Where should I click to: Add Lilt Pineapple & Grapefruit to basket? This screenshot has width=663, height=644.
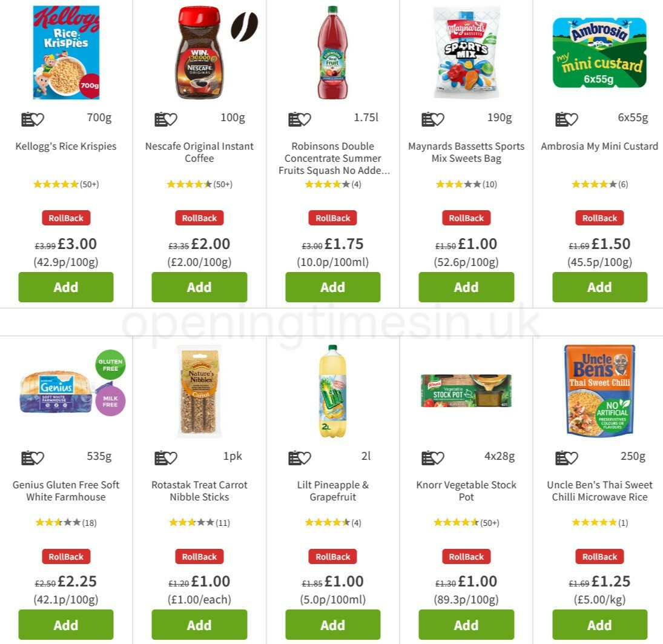[332, 625]
